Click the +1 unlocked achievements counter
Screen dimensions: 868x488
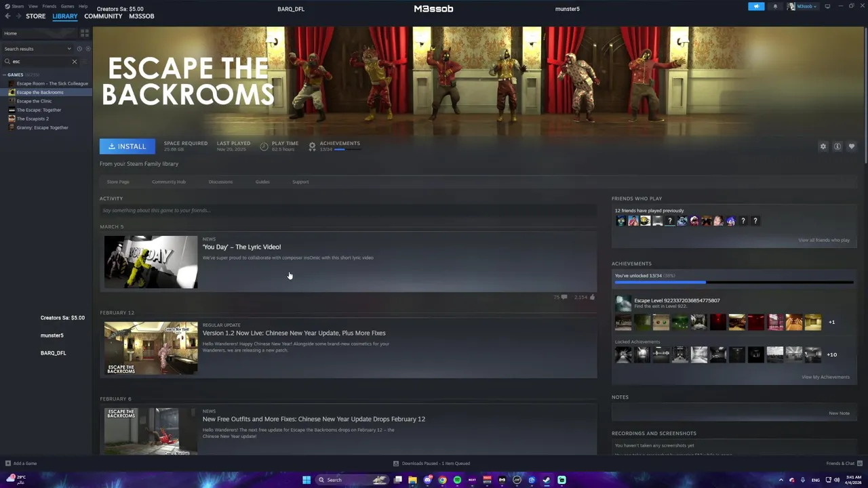[831, 322]
